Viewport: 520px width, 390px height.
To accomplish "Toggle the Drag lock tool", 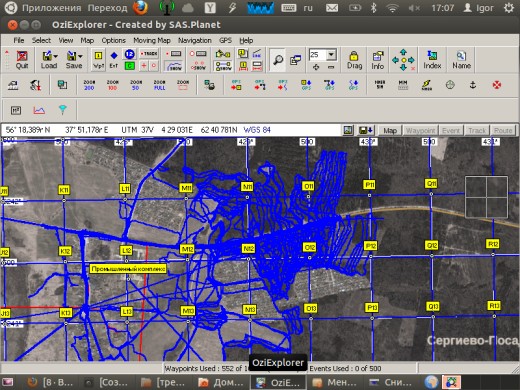I will pos(354,60).
